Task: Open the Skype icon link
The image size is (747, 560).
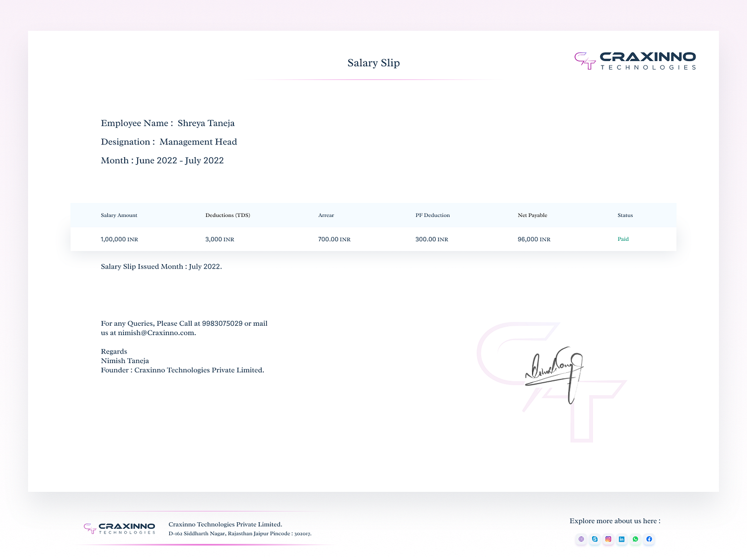Action: [x=595, y=539]
